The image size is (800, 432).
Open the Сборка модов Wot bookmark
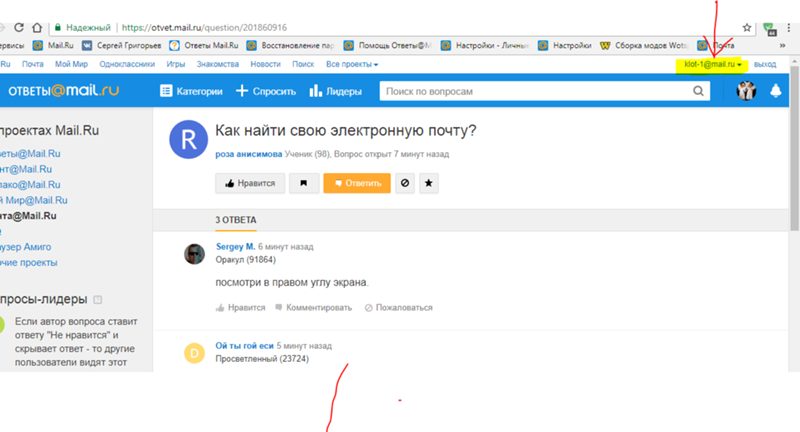point(644,45)
